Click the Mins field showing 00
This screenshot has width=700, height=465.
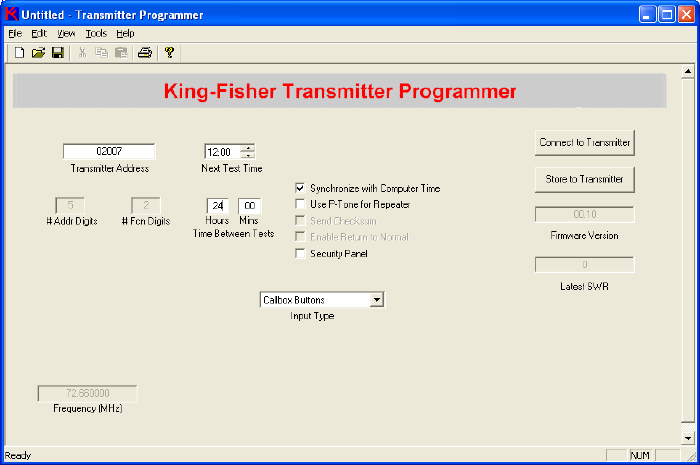249,206
